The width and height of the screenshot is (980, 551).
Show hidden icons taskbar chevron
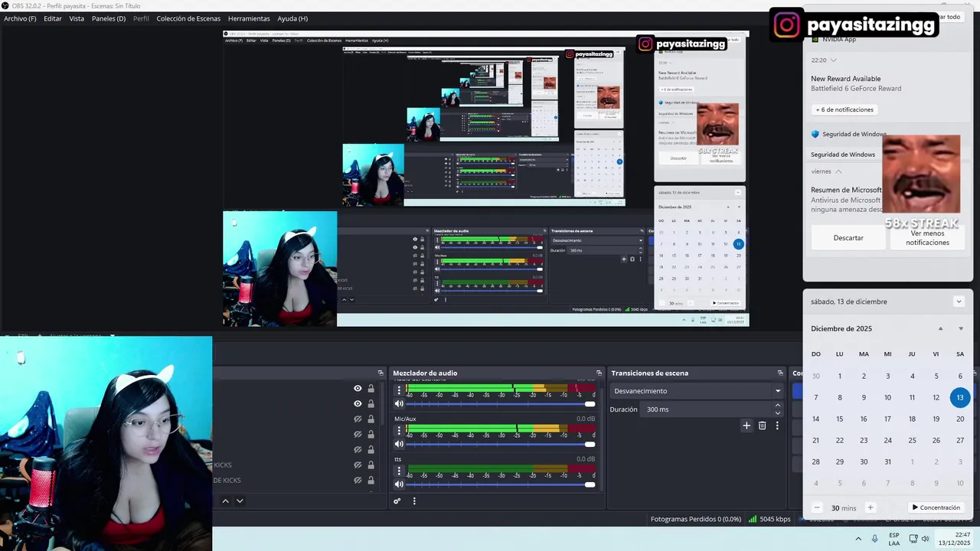tap(858, 539)
